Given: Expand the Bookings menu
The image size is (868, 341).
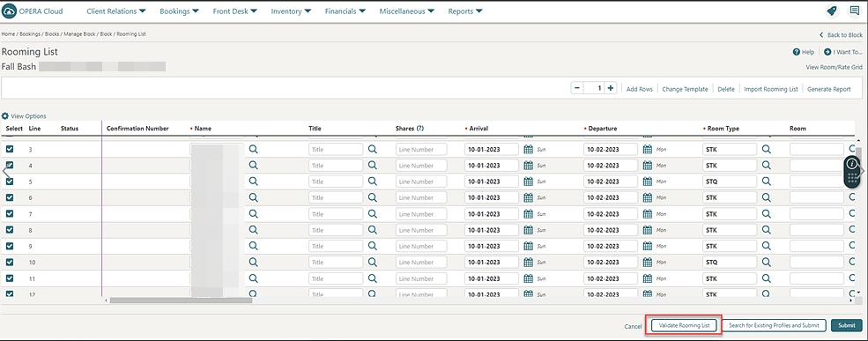Looking at the screenshot, I should coord(180,11).
